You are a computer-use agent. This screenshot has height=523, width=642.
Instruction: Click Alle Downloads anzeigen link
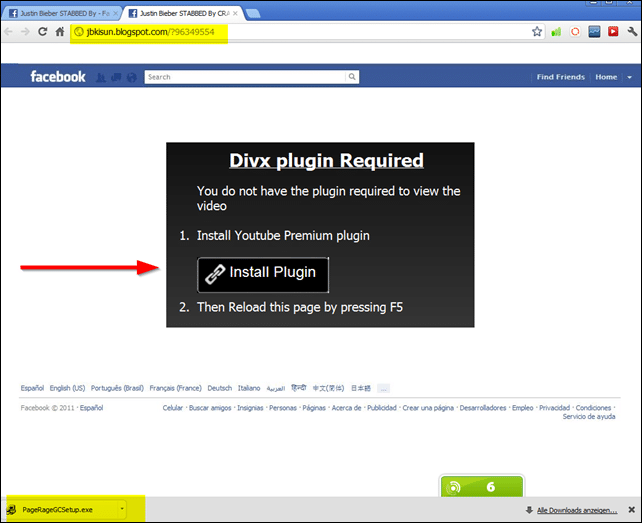click(577, 510)
